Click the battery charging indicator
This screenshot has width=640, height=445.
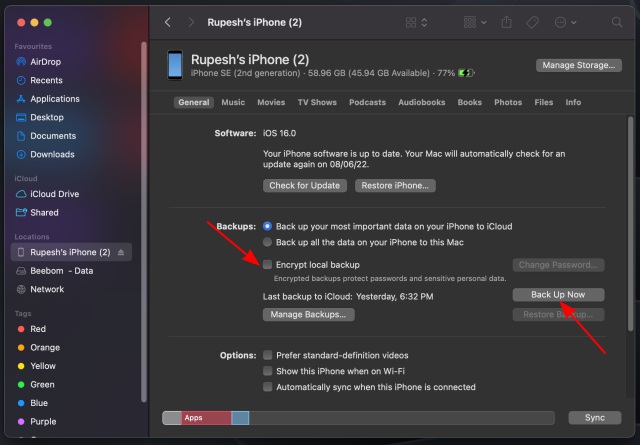click(x=466, y=73)
